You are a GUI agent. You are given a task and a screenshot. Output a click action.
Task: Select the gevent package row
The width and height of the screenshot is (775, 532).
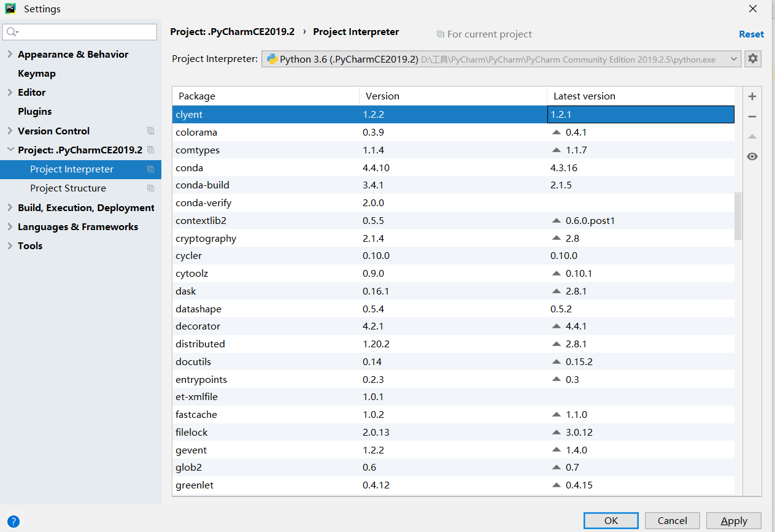click(x=453, y=450)
